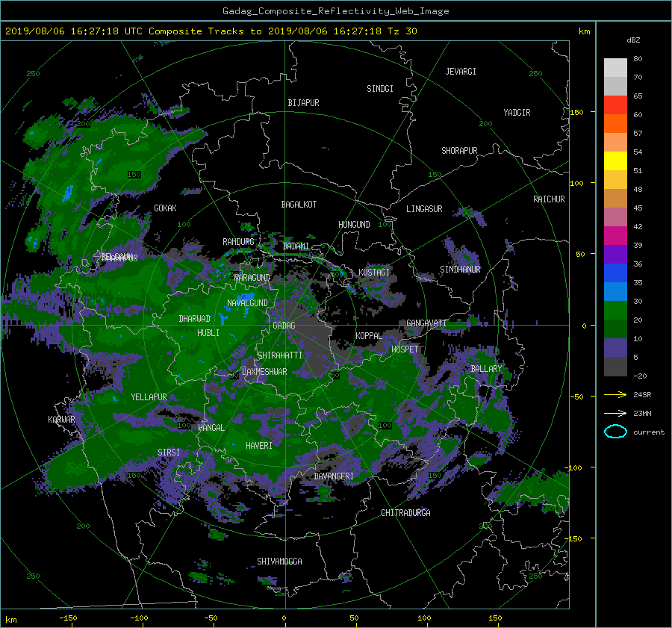The height and width of the screenshot is (628, 672).
Task: Click the cyan 'current' ellipse legend icon
Action: pos(615,432)
